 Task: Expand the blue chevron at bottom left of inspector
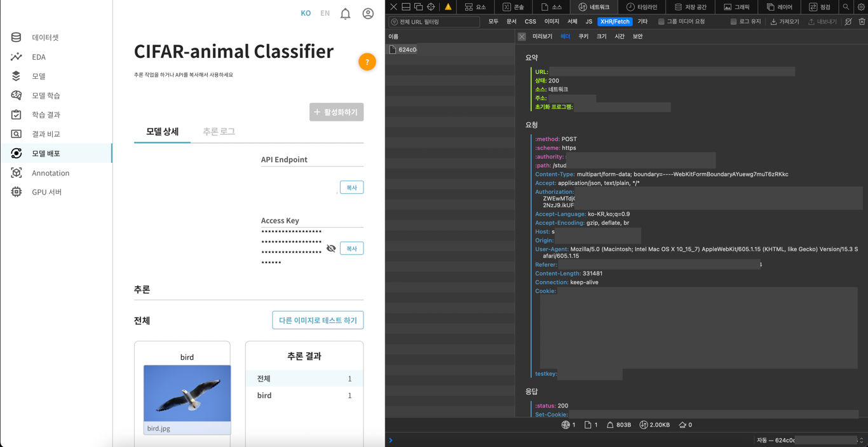391,440
